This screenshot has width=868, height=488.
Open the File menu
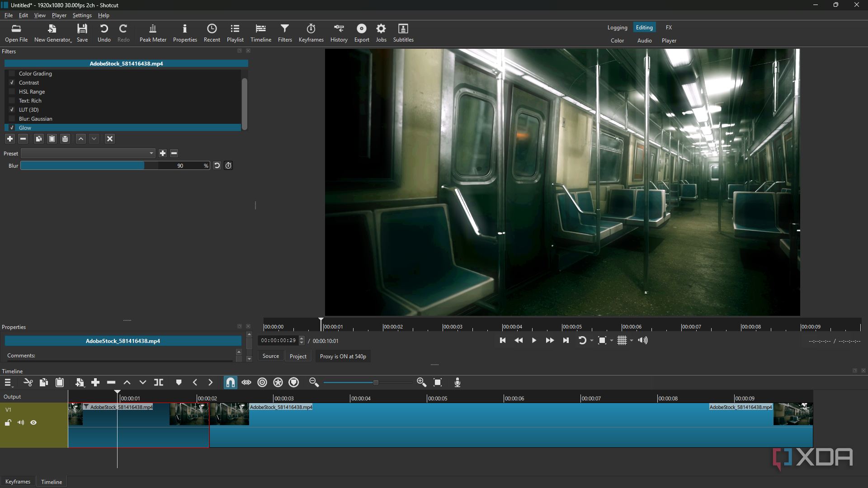coord(9,15)
